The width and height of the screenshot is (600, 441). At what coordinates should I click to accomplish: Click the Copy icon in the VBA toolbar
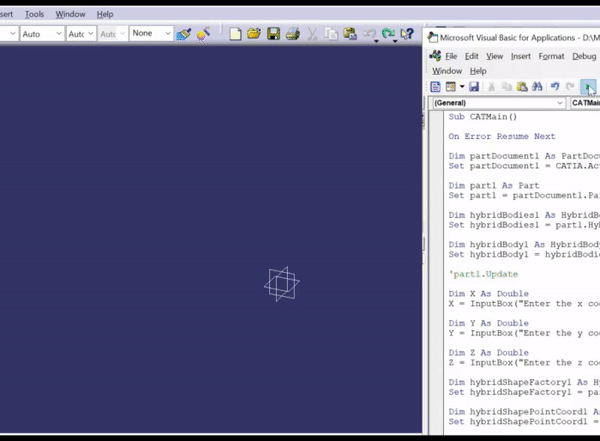click(507, 87)
